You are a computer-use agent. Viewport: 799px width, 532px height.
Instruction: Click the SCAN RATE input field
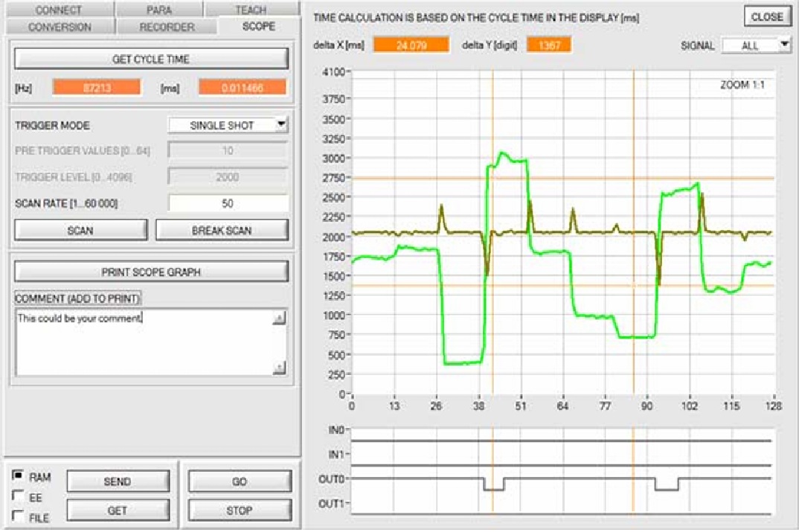click(x=228, y=203)
